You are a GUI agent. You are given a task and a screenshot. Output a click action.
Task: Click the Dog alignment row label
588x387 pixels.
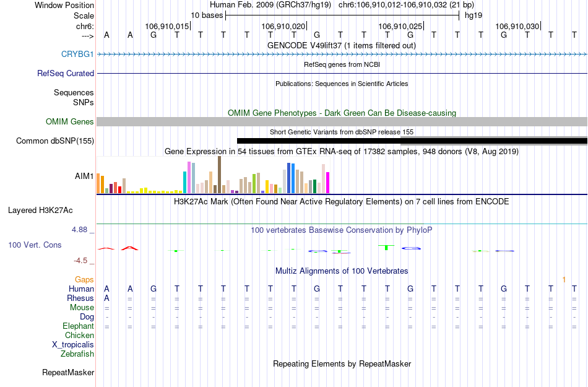point(87,317)
